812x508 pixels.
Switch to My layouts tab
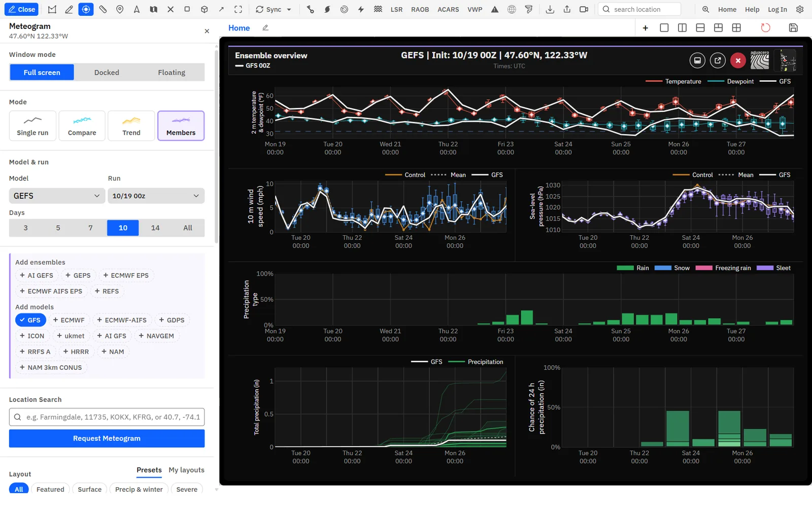click(186, 470)
